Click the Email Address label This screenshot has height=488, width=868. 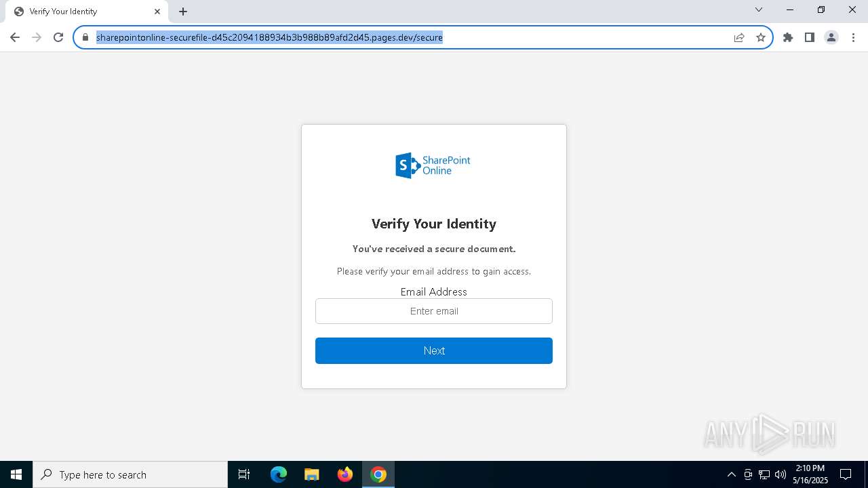pyautogui.click(x=434, y=291)
